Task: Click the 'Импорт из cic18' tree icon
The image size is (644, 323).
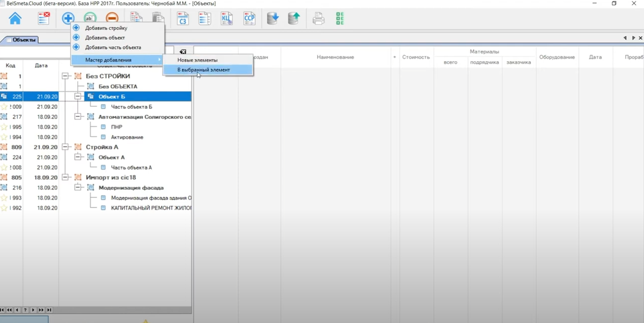Action: pos(78,177)
